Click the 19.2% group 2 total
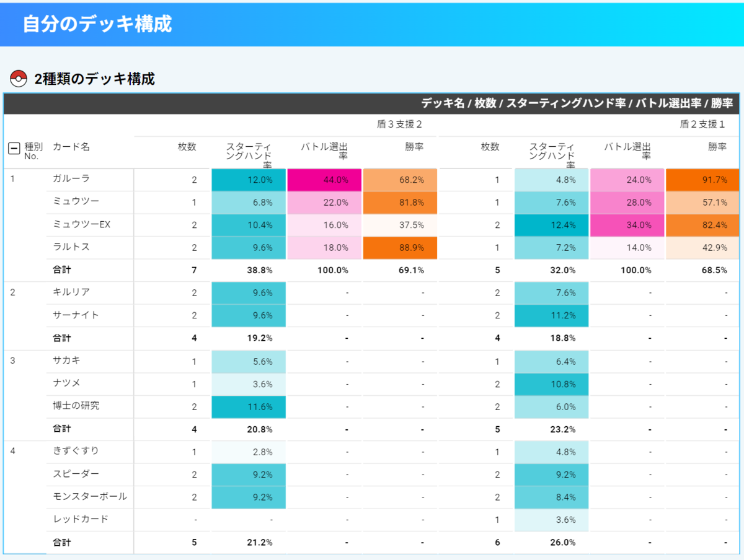The width and height of the screenshot is (744, 560). pos(260,339)
